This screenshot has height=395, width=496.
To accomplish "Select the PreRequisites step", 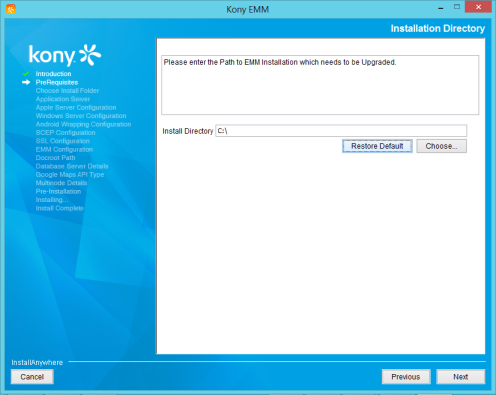I will 57,82.
